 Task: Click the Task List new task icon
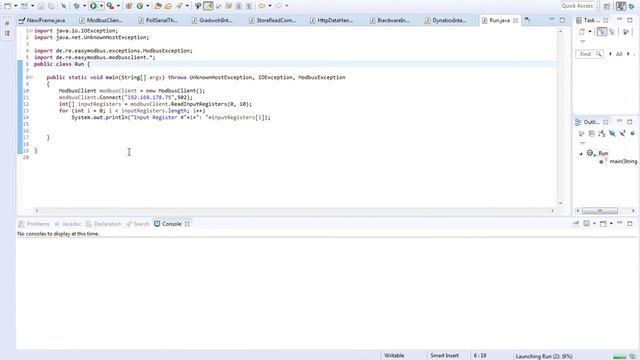[582, 32]
